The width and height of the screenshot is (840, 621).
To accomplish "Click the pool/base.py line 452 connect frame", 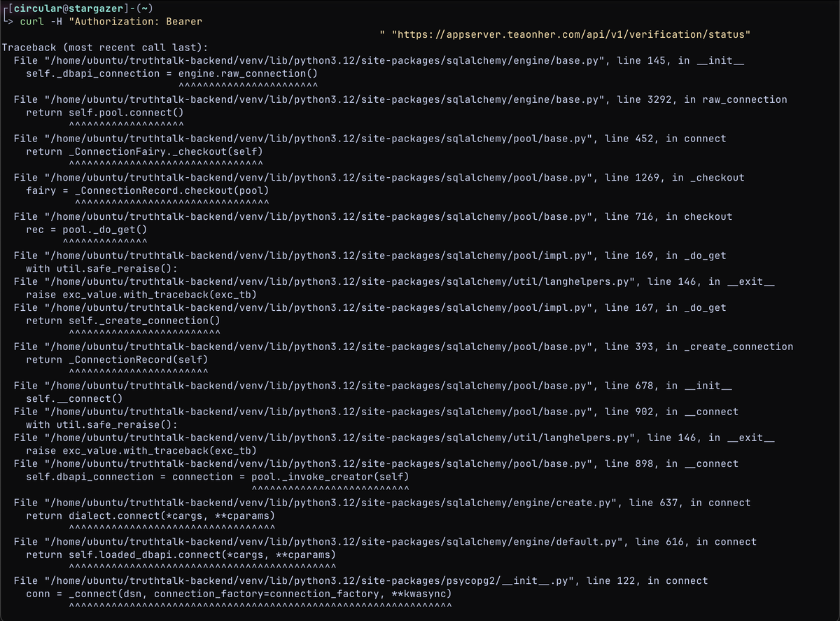I will pyautogui.click(x=370, y=139).
